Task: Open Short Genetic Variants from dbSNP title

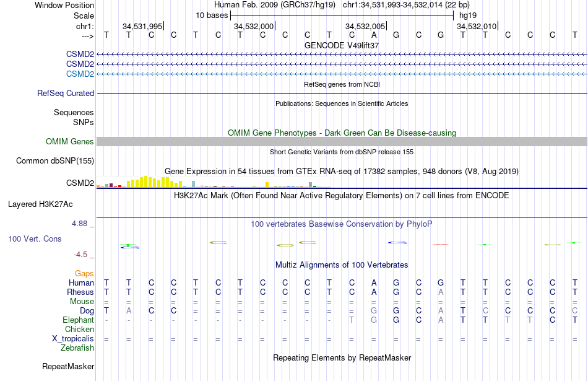Action: pyautogui.click(x=342, y=152)
